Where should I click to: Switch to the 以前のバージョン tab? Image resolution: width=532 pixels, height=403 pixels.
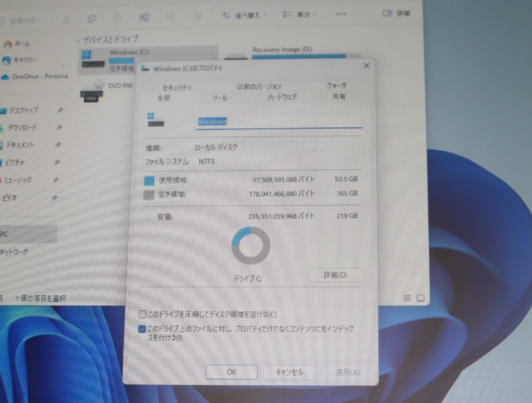(x=259, y=86)
